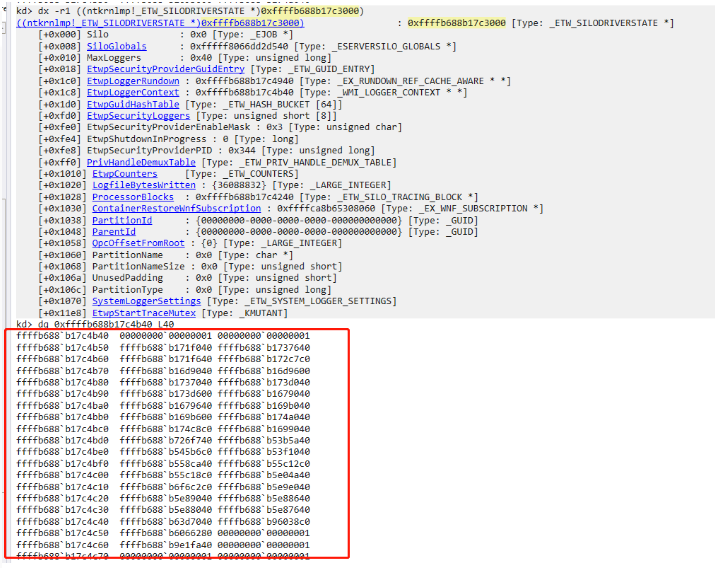The image size is (715, 568).
Task: Click the EtwpSecurityProviderEnableMask field text
Action: pos(168,127)
